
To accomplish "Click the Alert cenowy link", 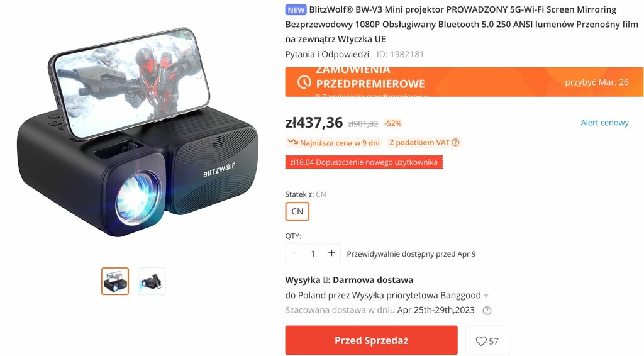I will tap(604, 123).
